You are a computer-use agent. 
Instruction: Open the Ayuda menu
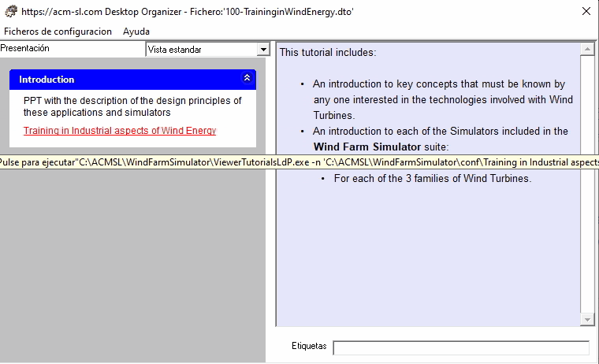click(136, 32)
